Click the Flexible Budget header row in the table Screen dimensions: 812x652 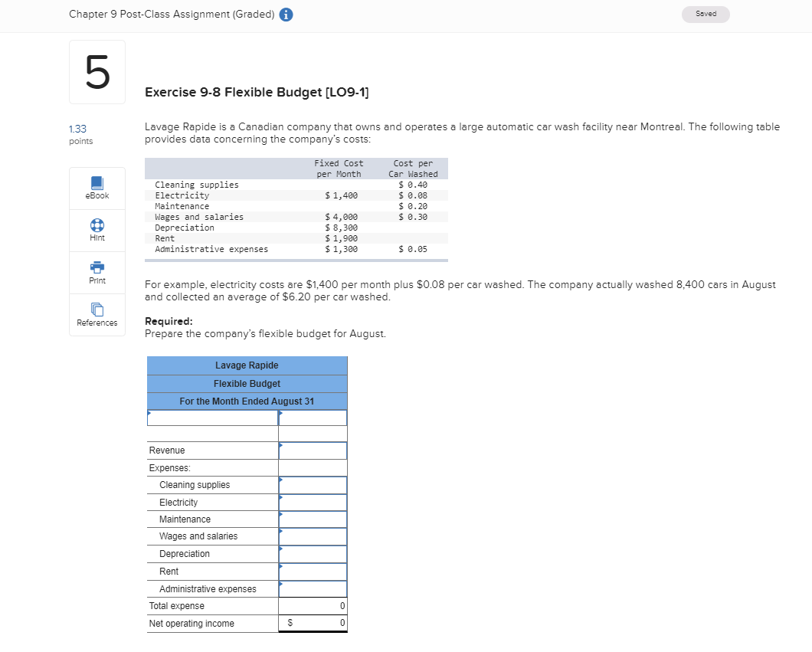click(x=247, y=384)
